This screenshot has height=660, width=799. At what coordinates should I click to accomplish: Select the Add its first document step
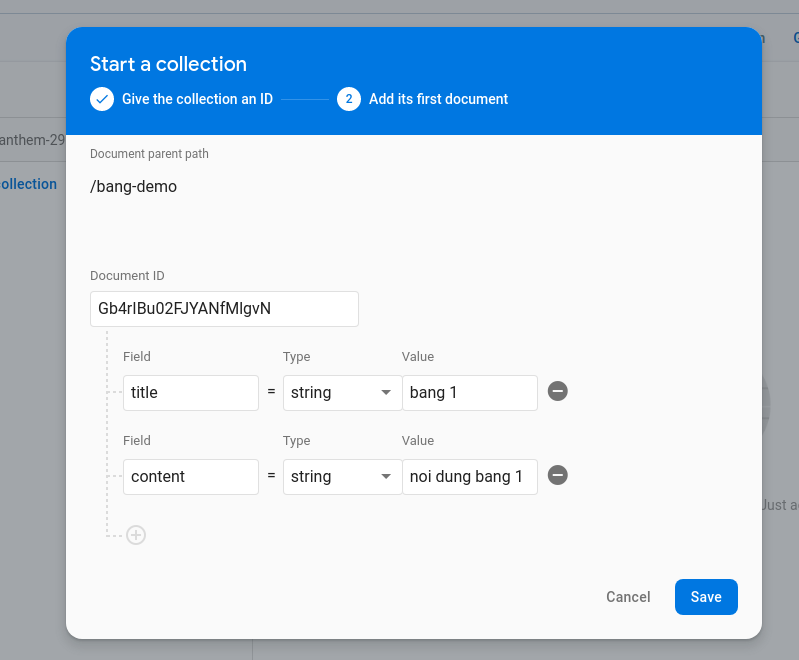pyautogui.click(x=438, y=99)
